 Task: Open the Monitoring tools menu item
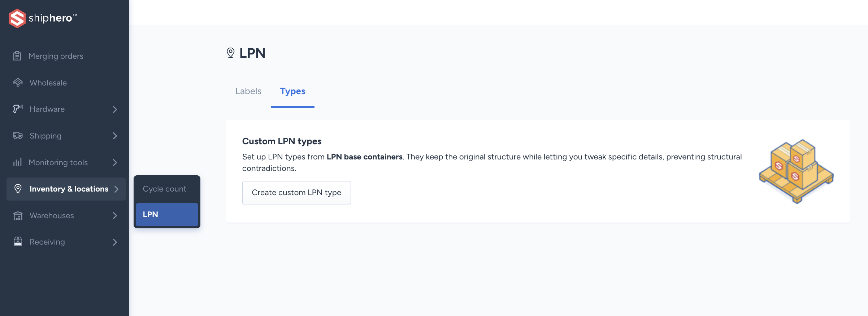tap(66, 162)
